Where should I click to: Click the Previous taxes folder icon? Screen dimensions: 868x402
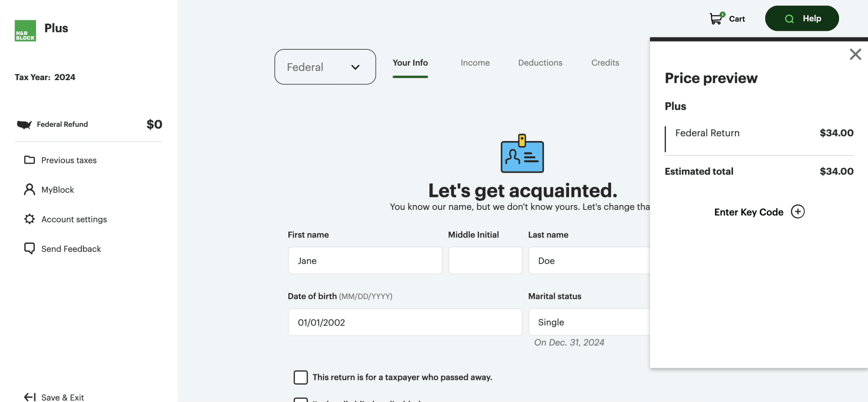coord(29,160)
